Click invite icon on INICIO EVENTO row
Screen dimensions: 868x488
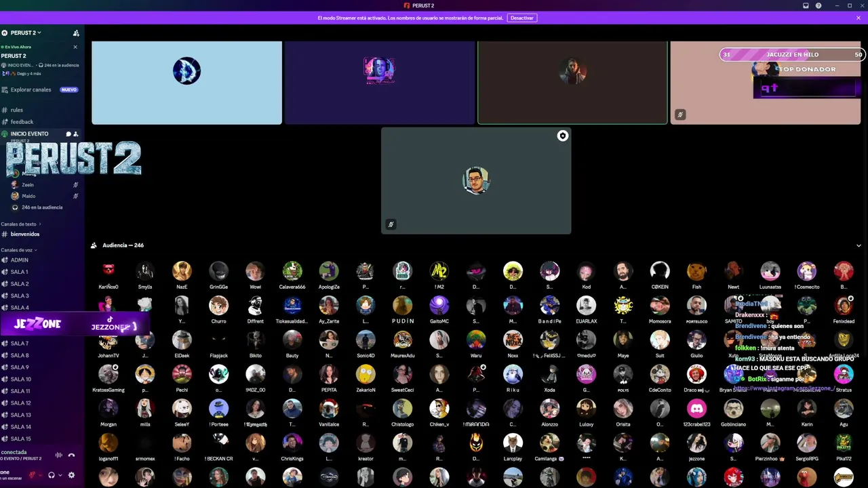[76, 134]
